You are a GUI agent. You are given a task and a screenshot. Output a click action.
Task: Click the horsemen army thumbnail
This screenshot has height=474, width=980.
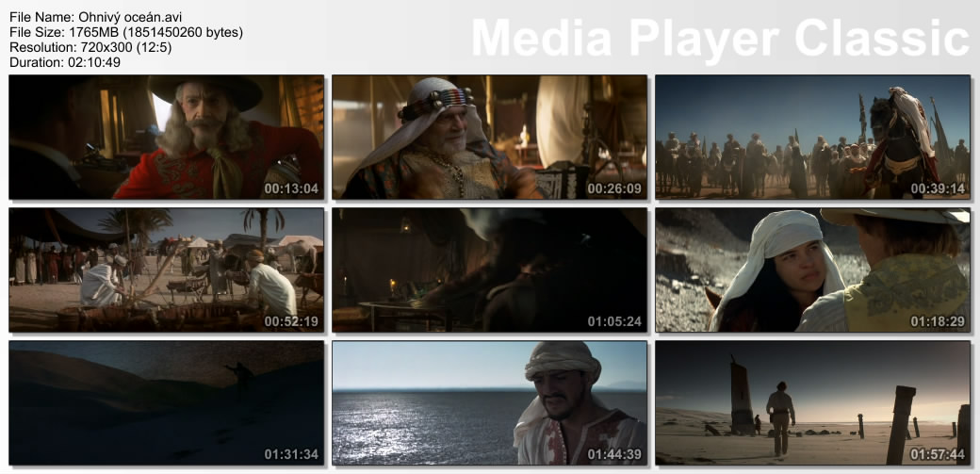click(812, 137)
